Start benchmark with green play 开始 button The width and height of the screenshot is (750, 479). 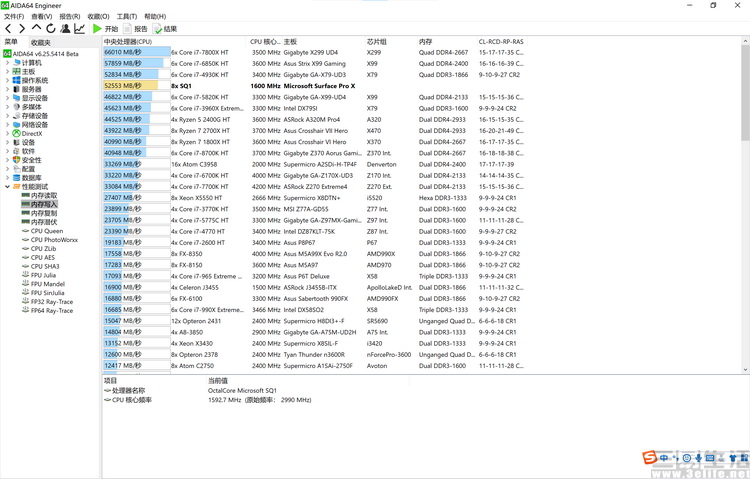(x=105, y=29)
